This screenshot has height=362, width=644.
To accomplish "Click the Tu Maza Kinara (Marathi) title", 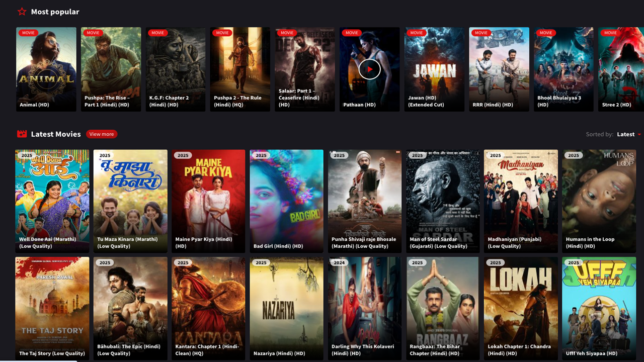I will click(127, 242).
